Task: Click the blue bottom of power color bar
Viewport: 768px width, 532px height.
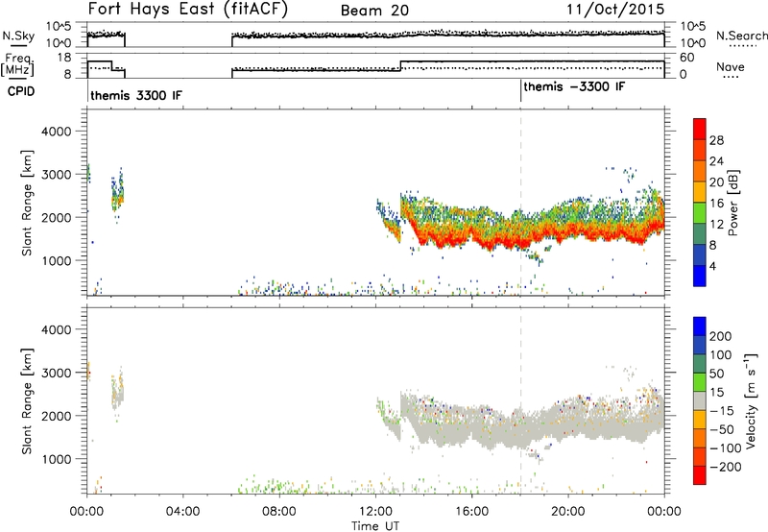Action: pyautogui.click(x=700, y=276)
